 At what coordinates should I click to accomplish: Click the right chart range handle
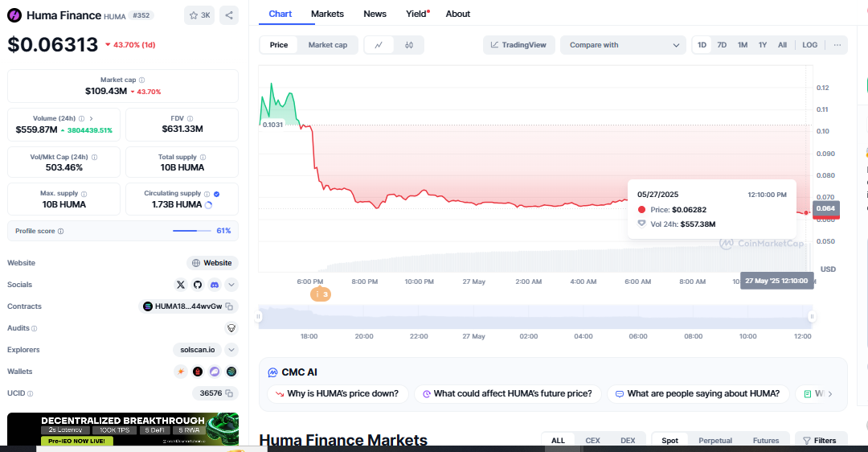coord(812,317)
